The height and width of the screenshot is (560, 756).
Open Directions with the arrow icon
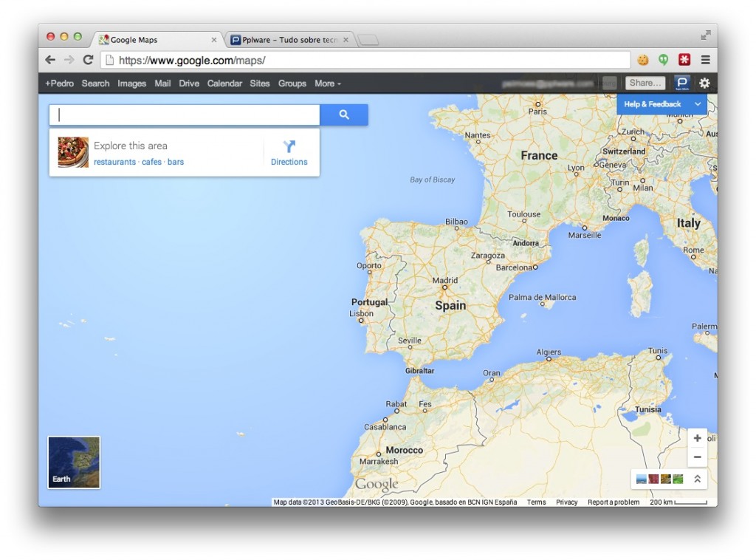point(289,146)
